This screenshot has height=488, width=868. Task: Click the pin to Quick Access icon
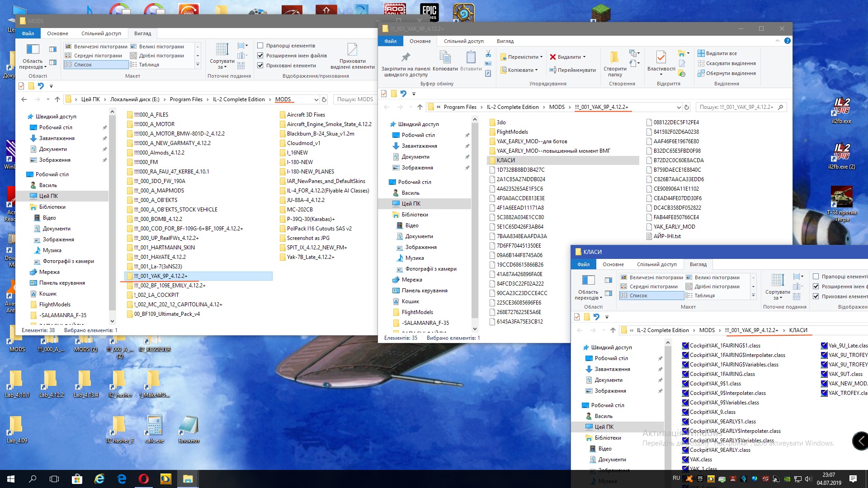tap(406, 57)
